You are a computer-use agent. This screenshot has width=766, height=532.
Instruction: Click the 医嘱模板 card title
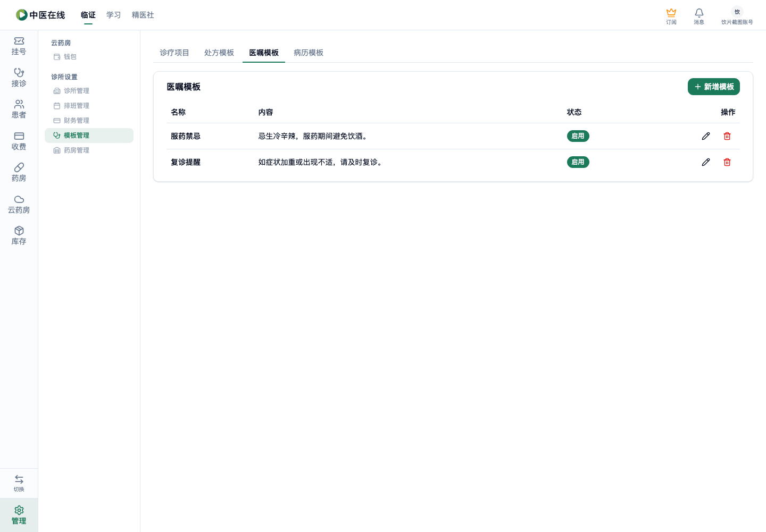coord(184,87)
